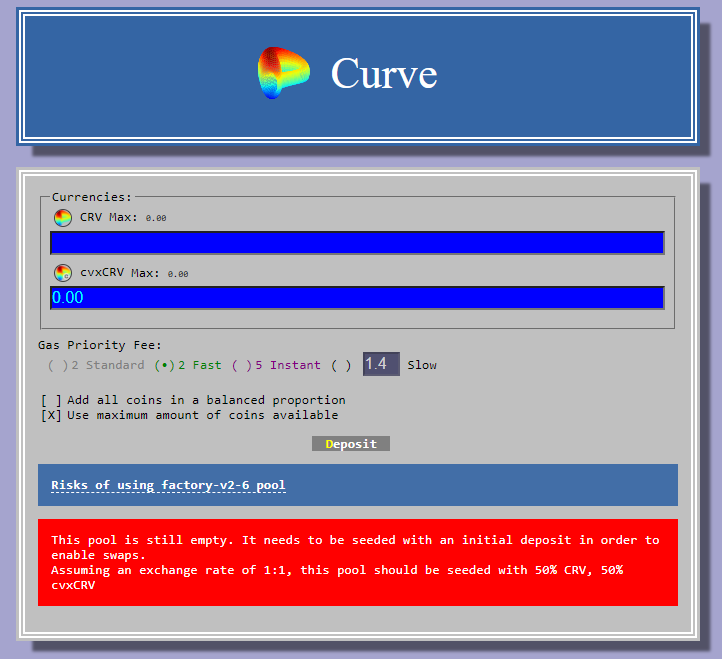The width and height of the screenshot is (722, 659).
Task: Click the cvxCRV Max 0.00 amount
Action: pyautogui.click(x=178, y=274)
